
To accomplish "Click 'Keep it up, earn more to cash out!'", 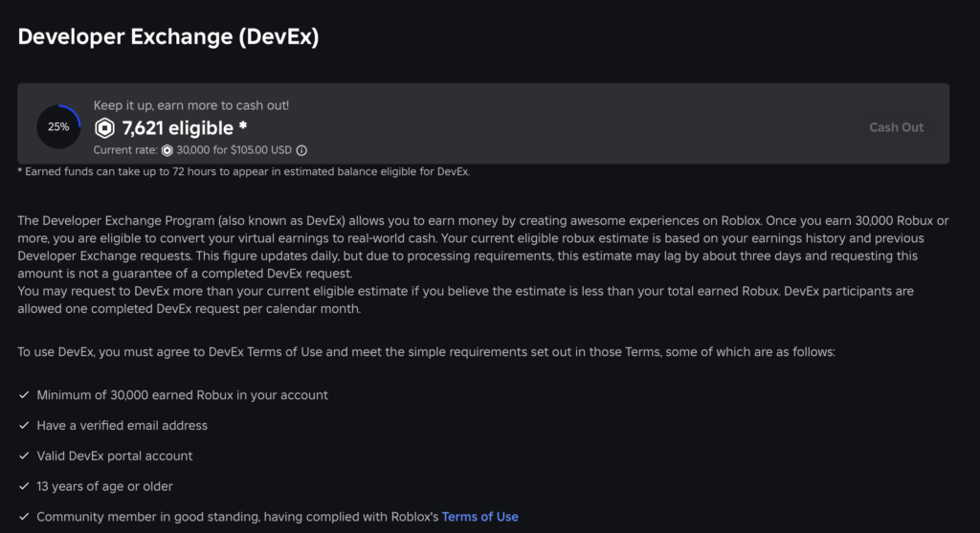I will click(191, 105).
